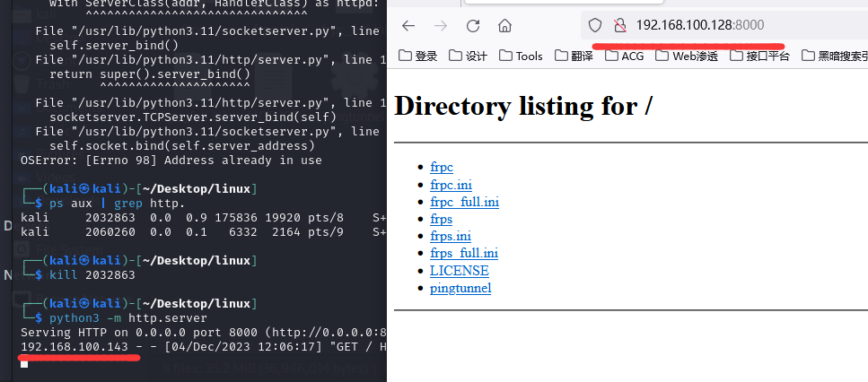Screen dimensions: 868x382
Task: Download the pingtunnel file link
Action: 460,288
